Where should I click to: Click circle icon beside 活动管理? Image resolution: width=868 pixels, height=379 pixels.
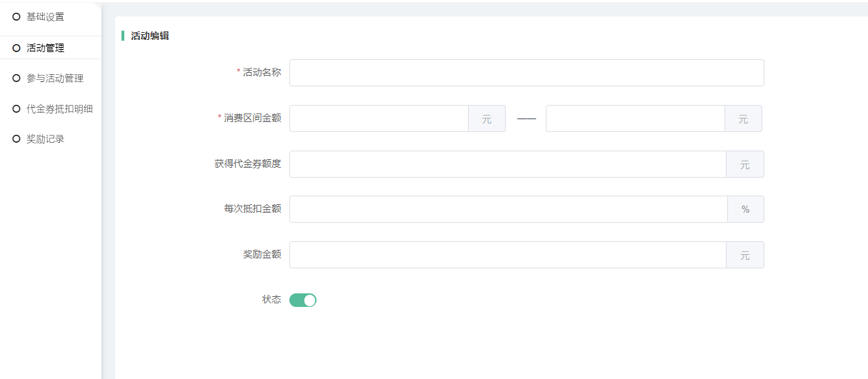point(16,48)
